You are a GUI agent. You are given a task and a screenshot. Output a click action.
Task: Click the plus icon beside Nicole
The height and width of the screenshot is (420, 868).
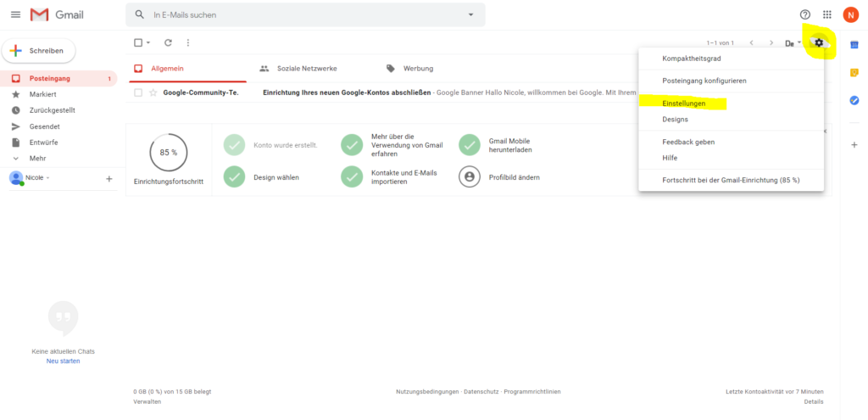click(x=109, y=178)
